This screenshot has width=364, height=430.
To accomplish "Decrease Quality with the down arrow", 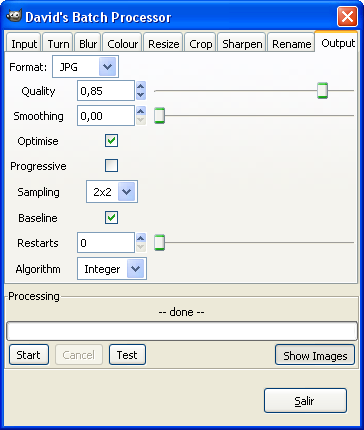I will pos(141,95).
